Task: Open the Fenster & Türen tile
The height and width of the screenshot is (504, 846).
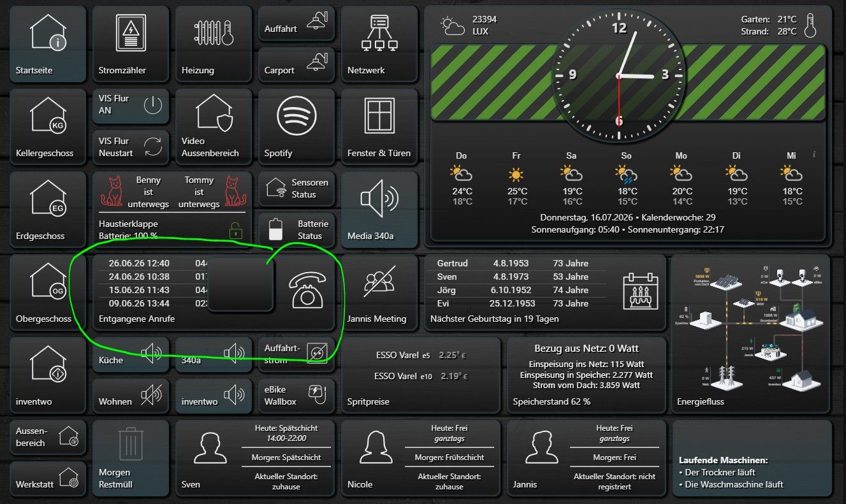Action: tap(379, 127)
